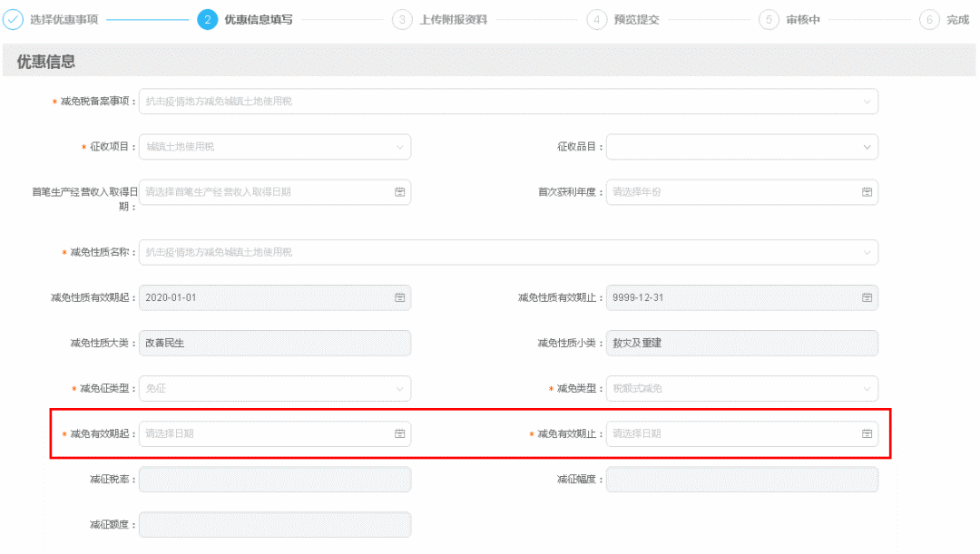Viewport: 980px width, 554px height.
Task: Click calendar icon in 首笔生产经营收入取得日期 field
Action: tap(399, 192)
